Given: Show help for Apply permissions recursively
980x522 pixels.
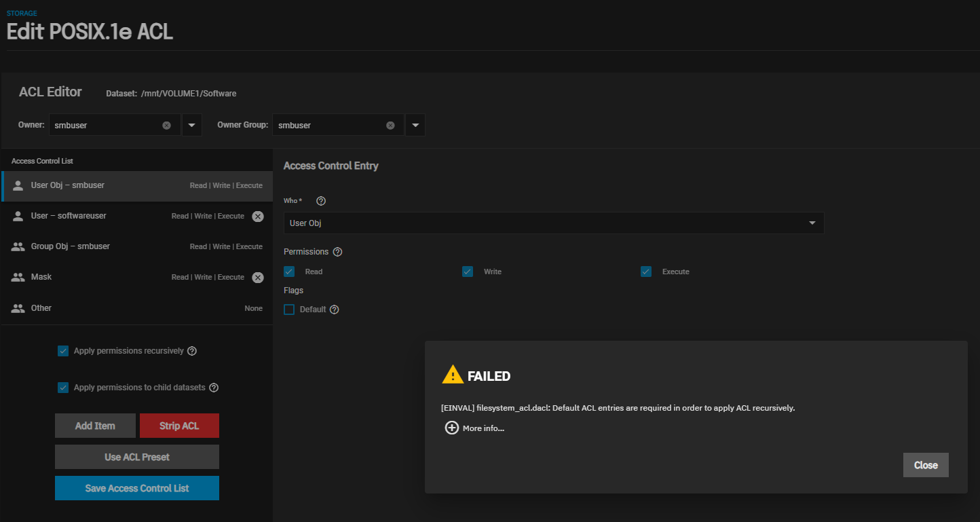Looking at the screenshot, I should point(192,351).
